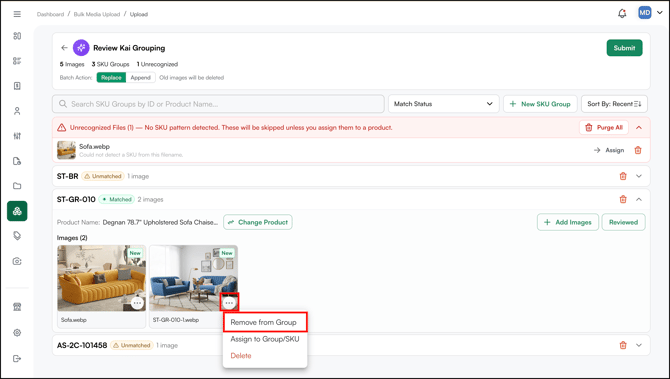670x379 pixels.
Task: Collapse the Unrecognized Files section
Action: tap(639, 127)
